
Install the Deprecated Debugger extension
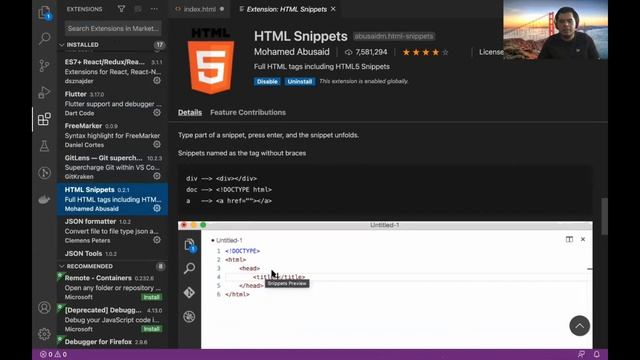(x=151, y=329)
